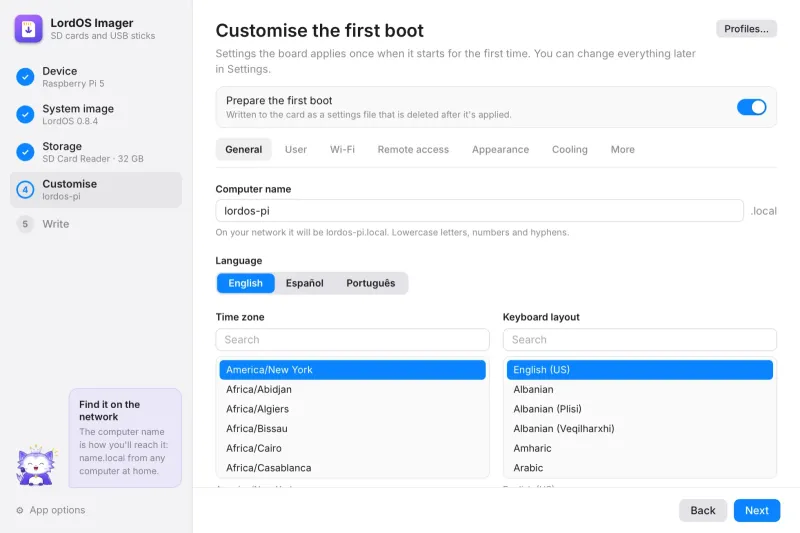Open the Wi-Fi tab
800x533 pixels.
[x=342, y=149]
